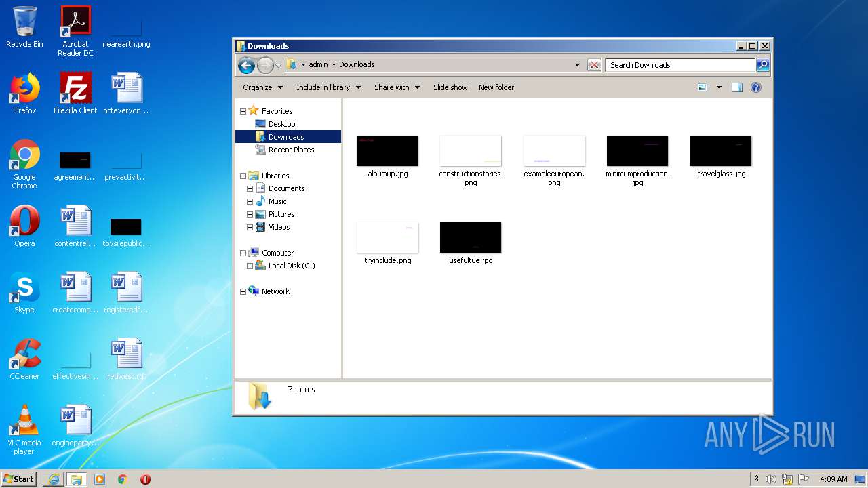Collapse the Favorites tree group
868x488 pixels.
pyautogui.click(x=243, y=111)
